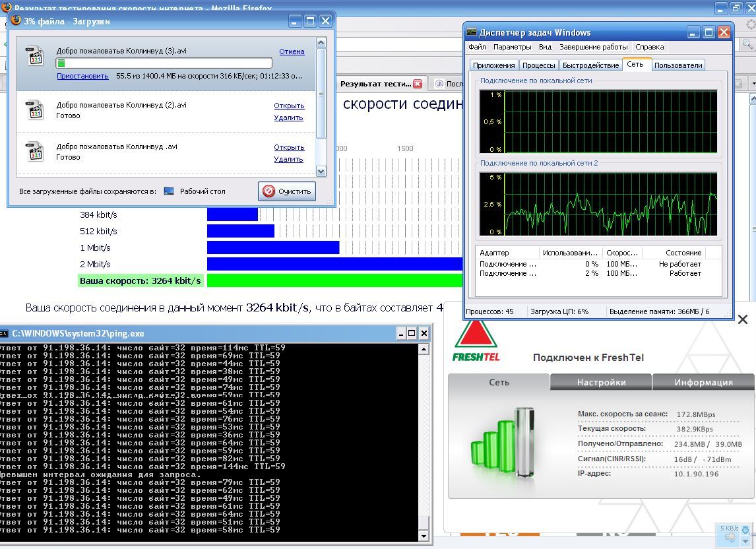The image size is (756, 549).
Task: Click the Task Manager title bar icon
Action: (472, 32)
